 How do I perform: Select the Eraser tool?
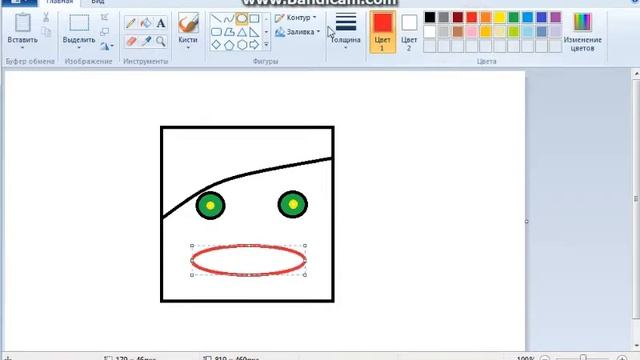click(131, 41)
